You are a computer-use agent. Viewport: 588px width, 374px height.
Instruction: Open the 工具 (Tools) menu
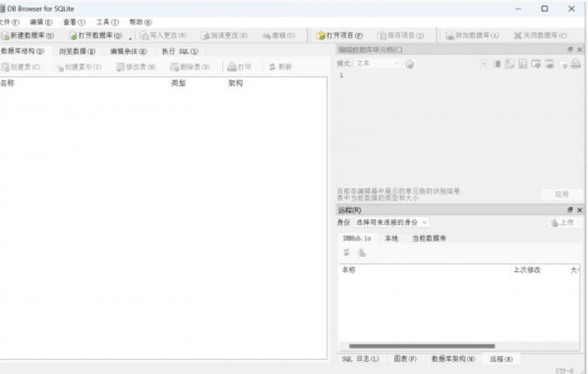pos(107,22)
